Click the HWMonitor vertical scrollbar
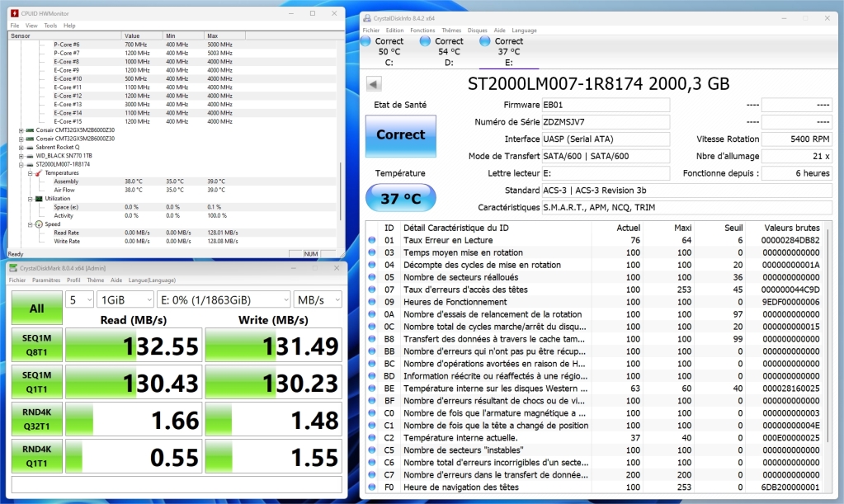This screenshot has width=844, height=504. tap(340, 191)
